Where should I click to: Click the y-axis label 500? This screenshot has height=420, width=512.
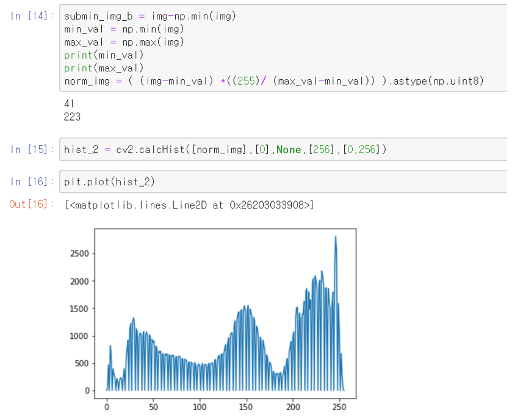[82, 363]
